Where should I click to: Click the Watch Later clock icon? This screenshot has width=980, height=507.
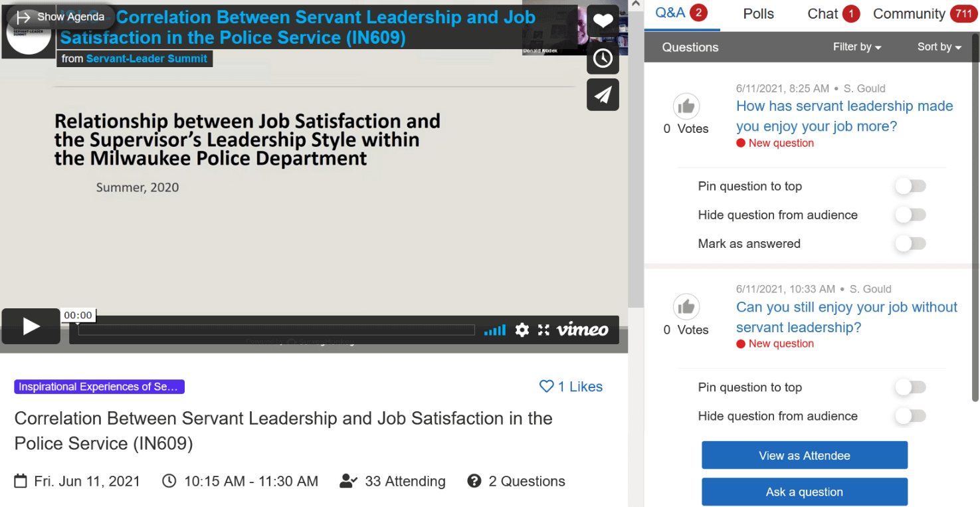[x=603, y=58]
